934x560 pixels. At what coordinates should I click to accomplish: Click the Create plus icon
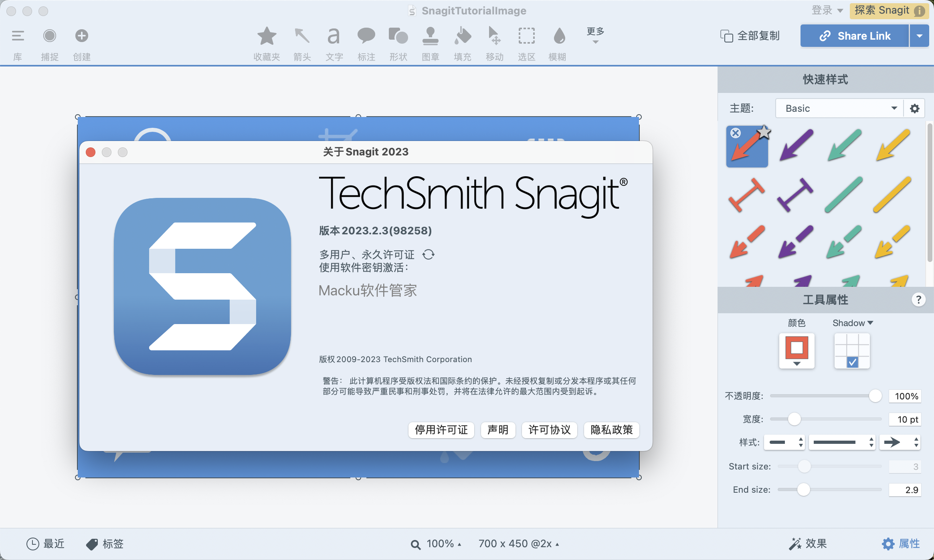[x=82, y=36]
